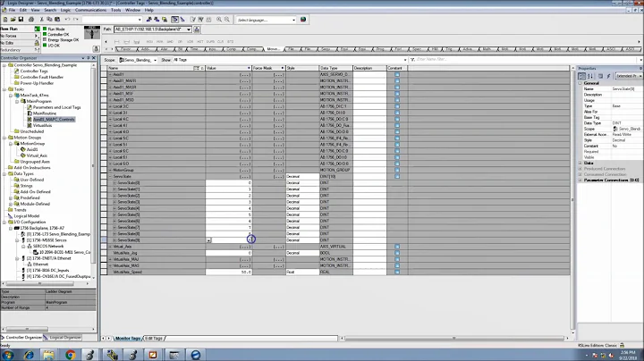Click the Undo toolbar icon

click(67, 20)
